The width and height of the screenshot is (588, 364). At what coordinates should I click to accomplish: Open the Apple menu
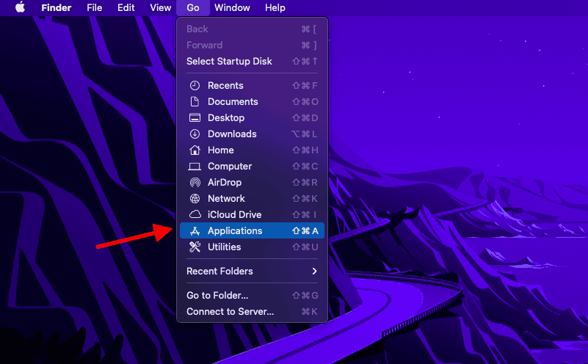[20, 8]
